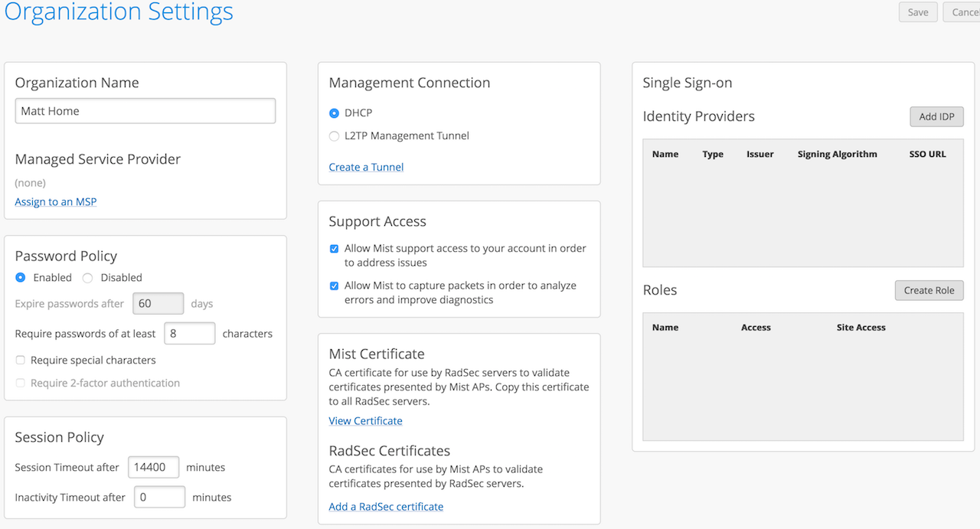Select Disabled password policy radio button
Image resolution: width=980 pixels, height=529 pixels.
tap(87, 278)
